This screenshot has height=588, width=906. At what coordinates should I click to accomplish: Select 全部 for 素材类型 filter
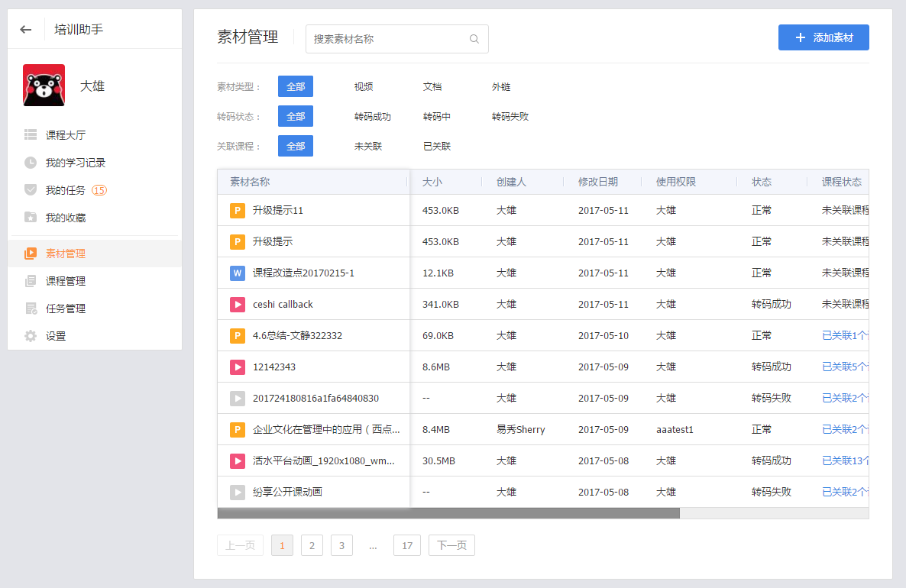click(x=296, y=86)
